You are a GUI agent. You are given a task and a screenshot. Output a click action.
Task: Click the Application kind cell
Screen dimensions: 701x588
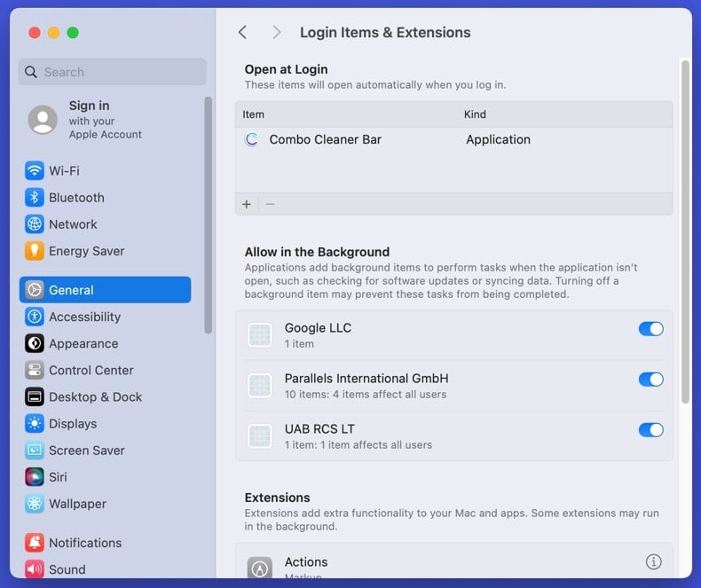(x=498, y=139)
